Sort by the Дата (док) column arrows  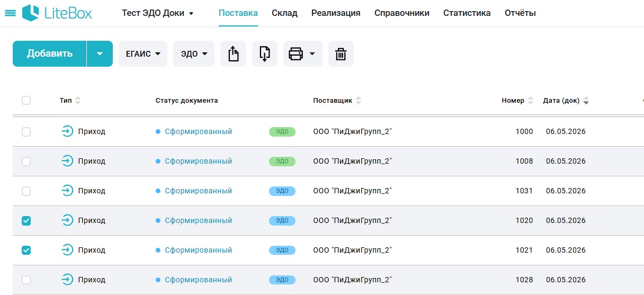point(586,101)
